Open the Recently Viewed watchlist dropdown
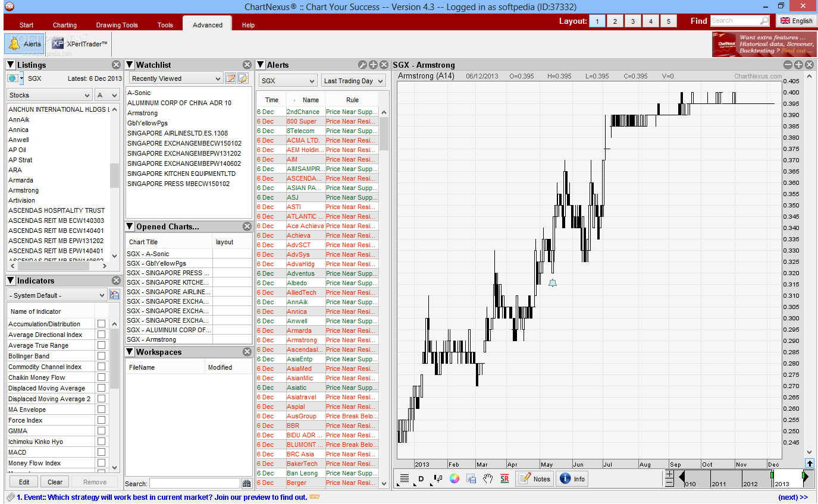The height and width of the screenshot is (504, 818). (x=175, y=78)
